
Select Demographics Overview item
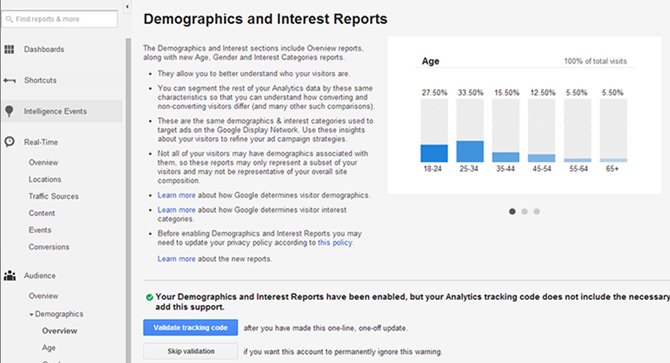pyautogui.click(x=59, y=331)
